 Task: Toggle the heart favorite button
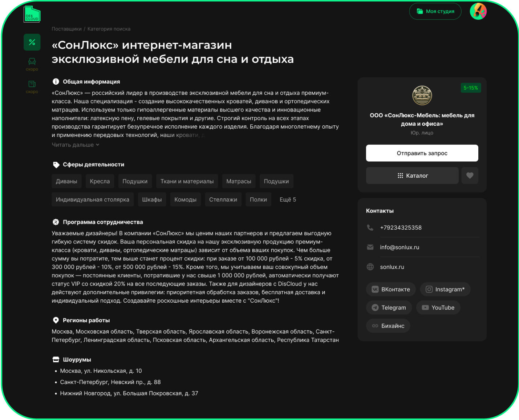470,175
